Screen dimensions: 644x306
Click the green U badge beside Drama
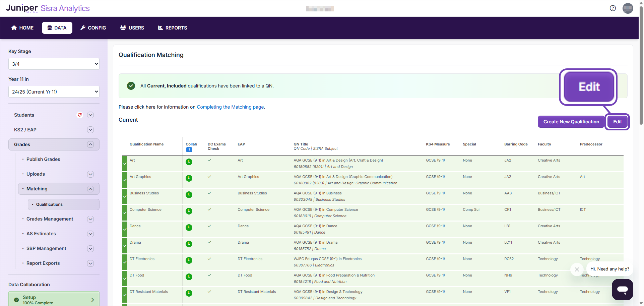click(189, 244)
